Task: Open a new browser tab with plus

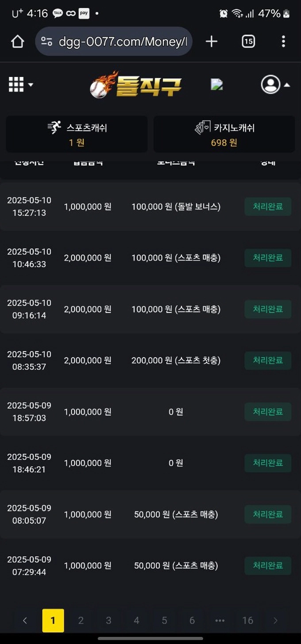Action: 212,42
